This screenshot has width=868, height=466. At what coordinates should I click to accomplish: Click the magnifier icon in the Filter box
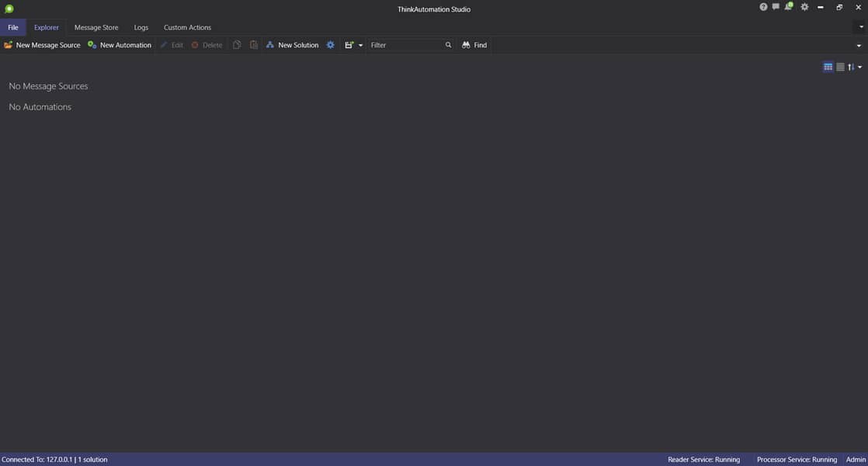(449, 45)
